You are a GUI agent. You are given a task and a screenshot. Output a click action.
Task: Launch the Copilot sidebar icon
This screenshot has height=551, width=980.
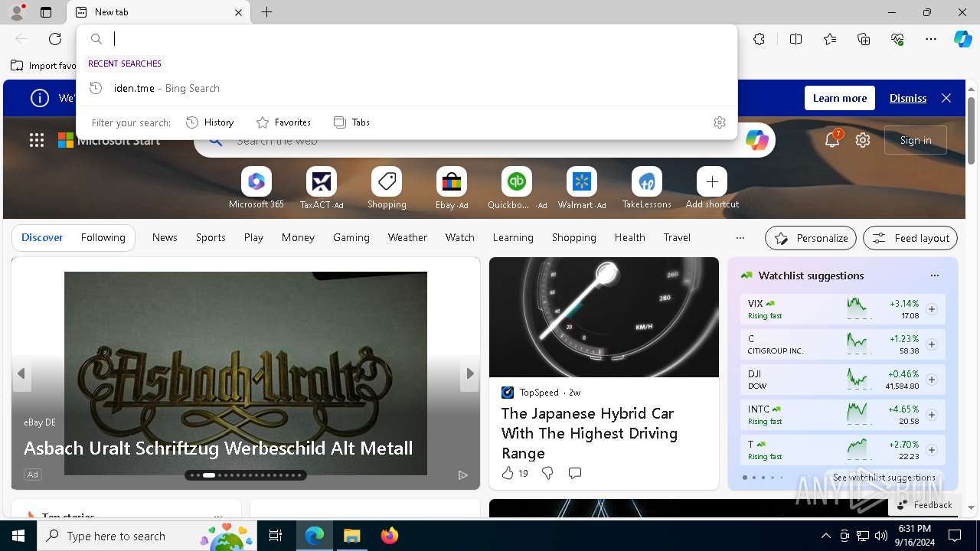pyautogui.click(x=962, y=39)
